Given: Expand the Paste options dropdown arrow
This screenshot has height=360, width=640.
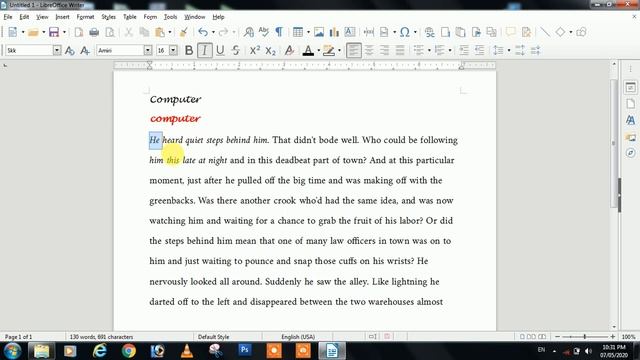Looking at the screenshot, I should point(170,32).
